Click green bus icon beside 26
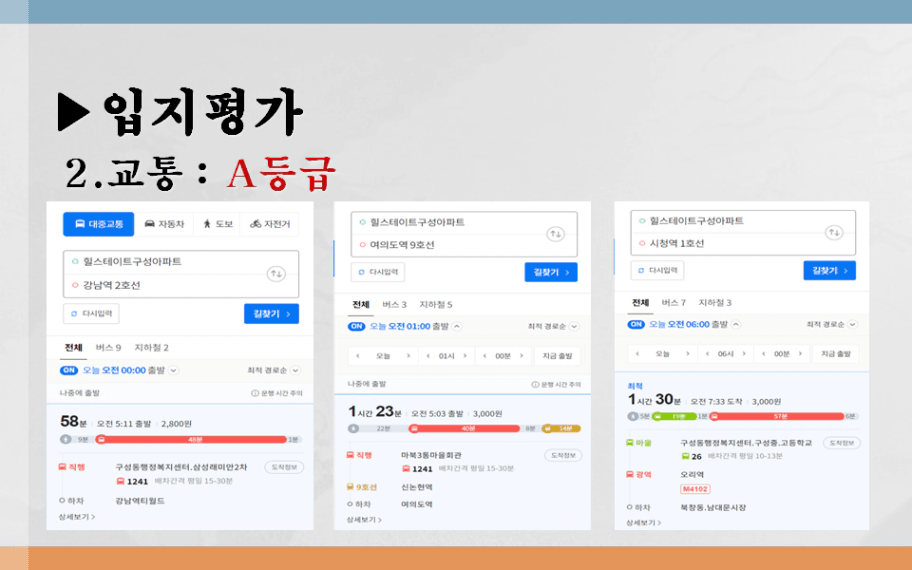The height and width of the screenshot is (570, 912). (x=685, y=457)
